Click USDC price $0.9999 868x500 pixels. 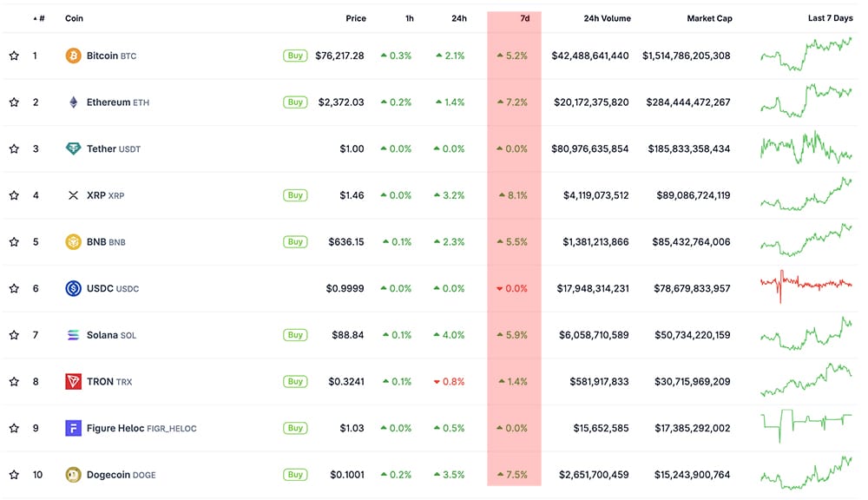[x=345, y=288]
